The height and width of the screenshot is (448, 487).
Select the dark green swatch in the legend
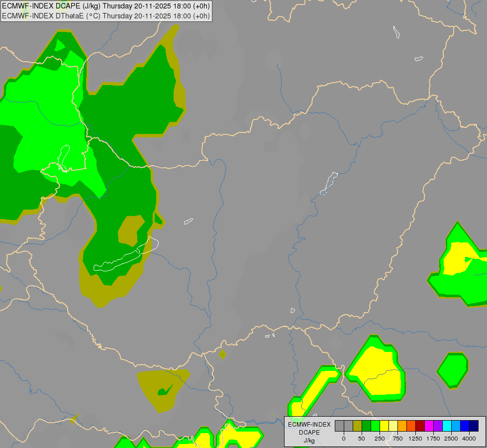[x=366, y=426]
